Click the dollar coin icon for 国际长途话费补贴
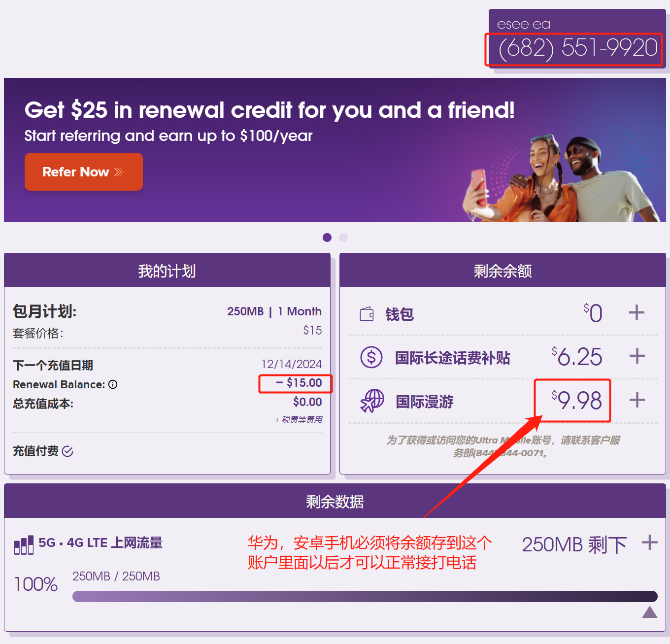670x644 pixels. pyautogui.click(x=371, y=357)
